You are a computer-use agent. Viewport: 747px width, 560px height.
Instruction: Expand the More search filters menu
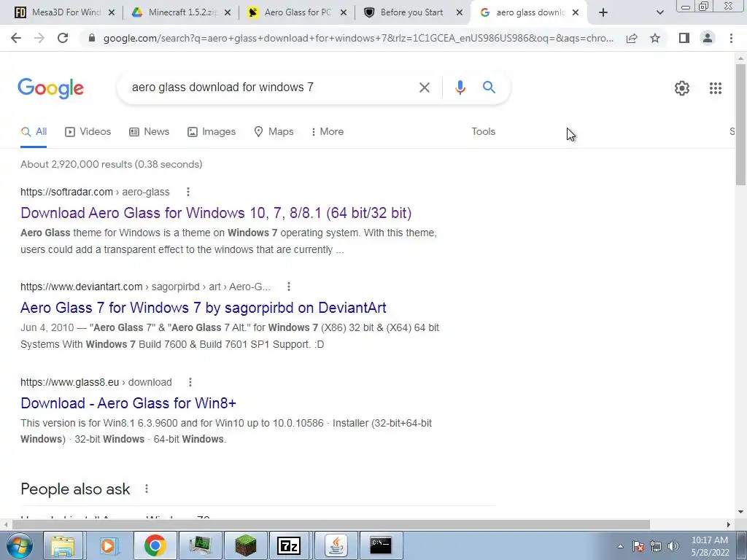pyautogui.click(x=328, y=132)
